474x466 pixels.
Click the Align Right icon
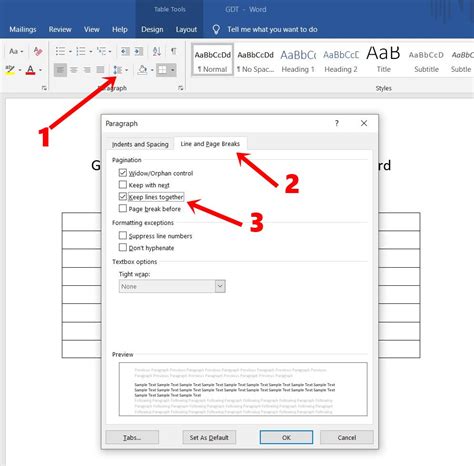(x=87, y=70)
